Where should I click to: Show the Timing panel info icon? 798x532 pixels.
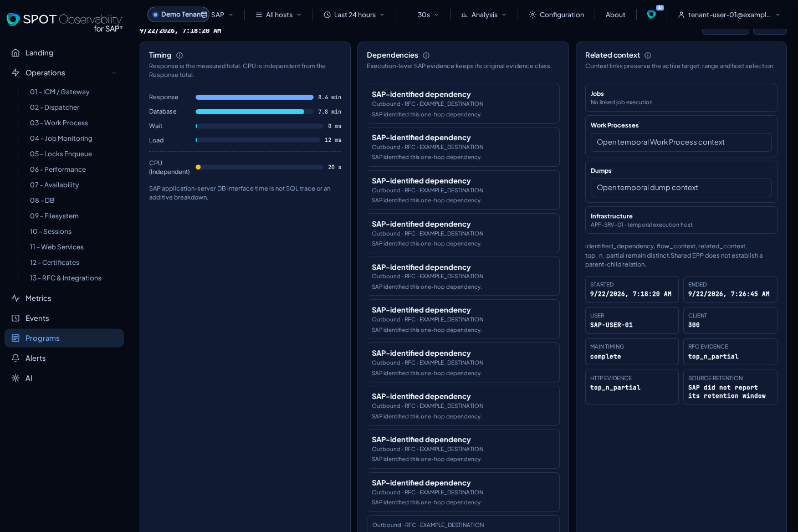[x=180, y=55]
